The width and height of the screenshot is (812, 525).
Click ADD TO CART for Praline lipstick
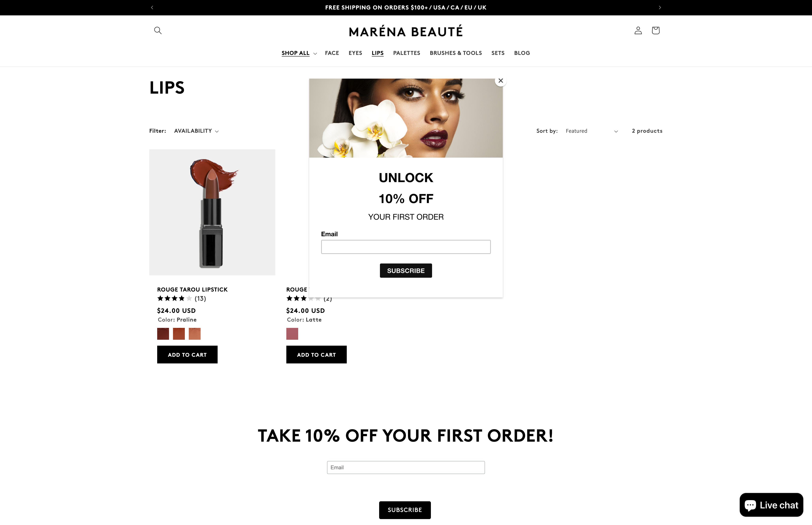point(187,355)
